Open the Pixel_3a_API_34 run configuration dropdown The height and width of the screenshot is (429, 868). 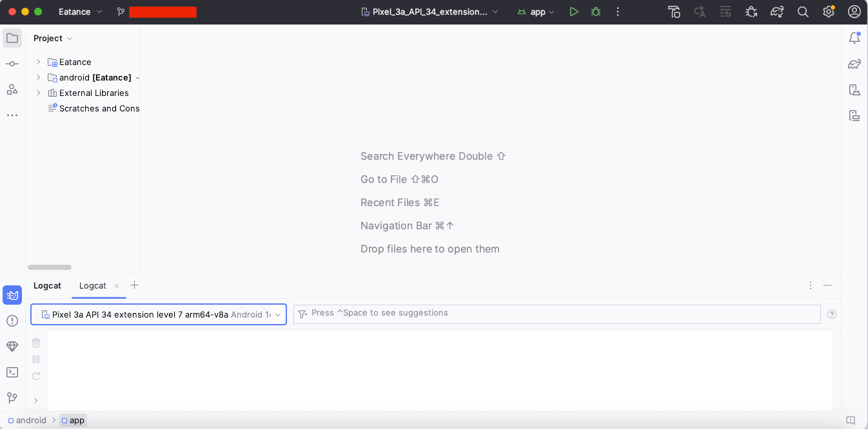click(x=429, y=11)
